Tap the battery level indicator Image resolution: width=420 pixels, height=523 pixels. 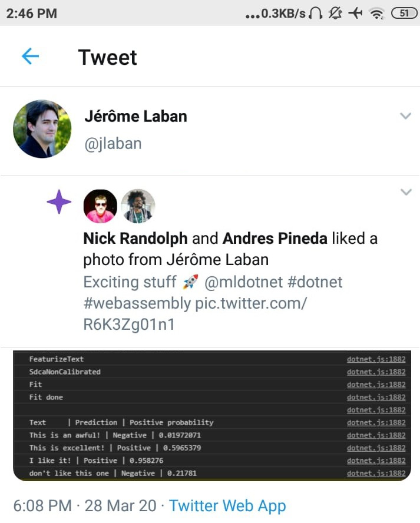pos(404,13)
